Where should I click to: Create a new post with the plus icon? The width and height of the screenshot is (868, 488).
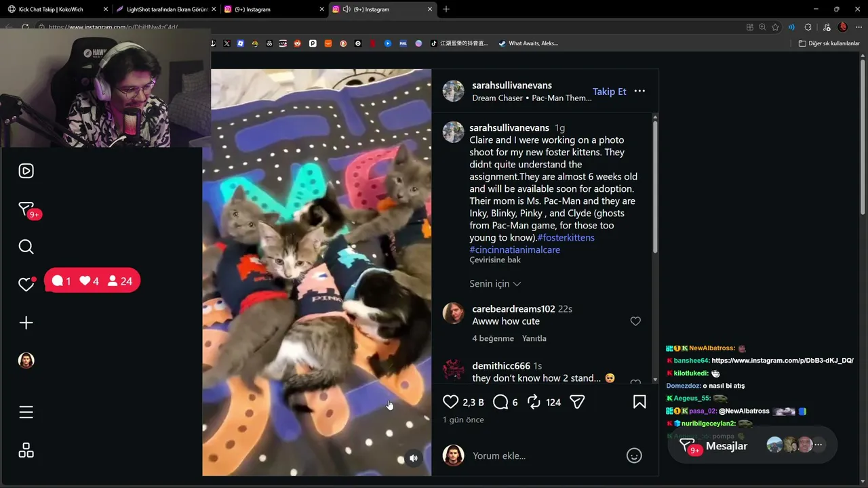click(26, 323)
